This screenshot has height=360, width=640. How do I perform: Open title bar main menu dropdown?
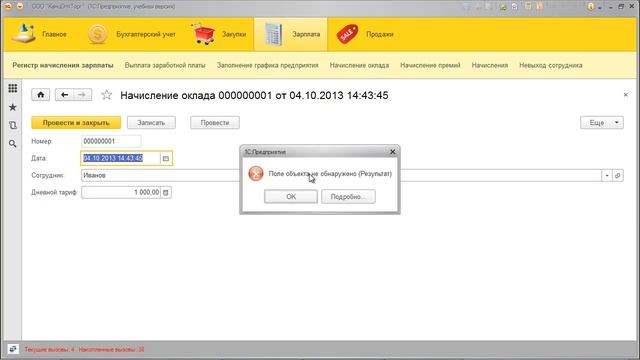20,7
